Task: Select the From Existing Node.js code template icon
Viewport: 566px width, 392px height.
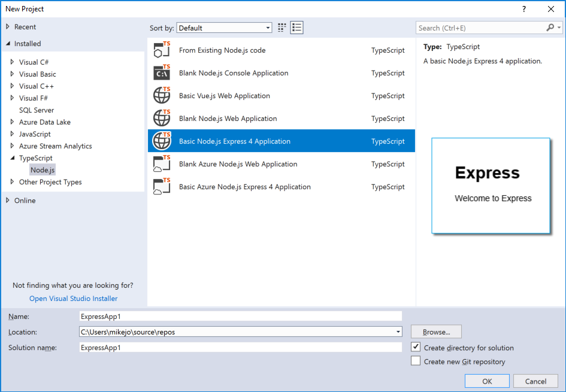Action: pyautogui.click(x=161, y=50)
